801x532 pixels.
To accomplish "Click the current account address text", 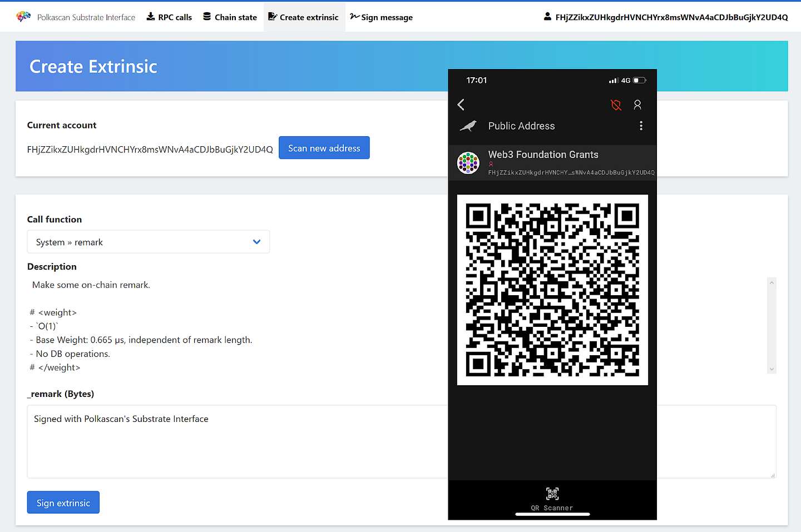I will coord(150,149).
